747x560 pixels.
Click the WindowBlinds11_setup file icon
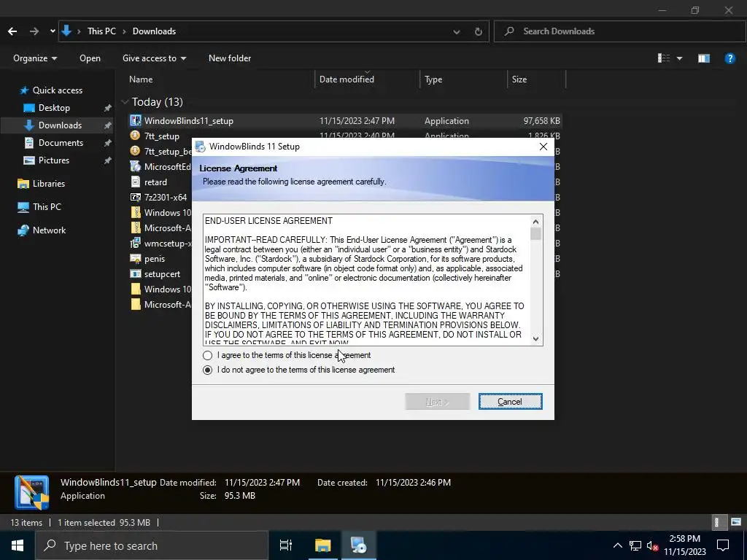coord(136,120)
